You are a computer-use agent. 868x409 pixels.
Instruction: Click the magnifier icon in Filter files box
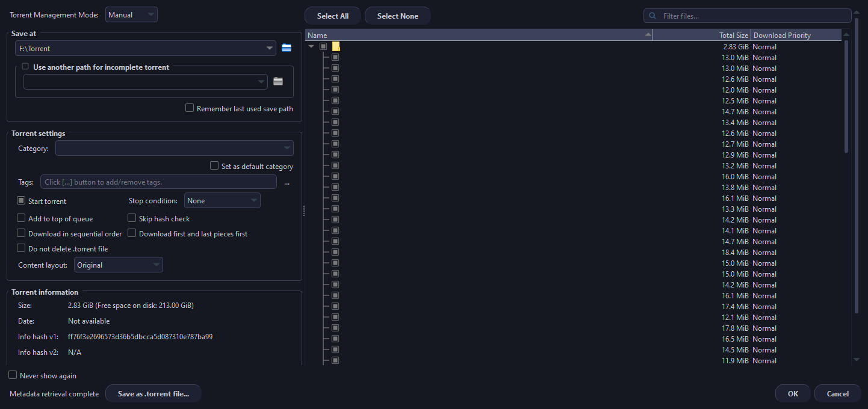tap(653, 16)
